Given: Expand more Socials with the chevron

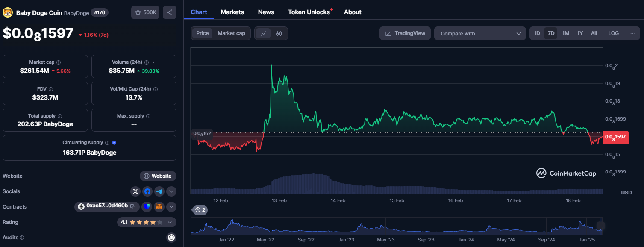Looking at the screenshot, I should (x=171, y=191).
